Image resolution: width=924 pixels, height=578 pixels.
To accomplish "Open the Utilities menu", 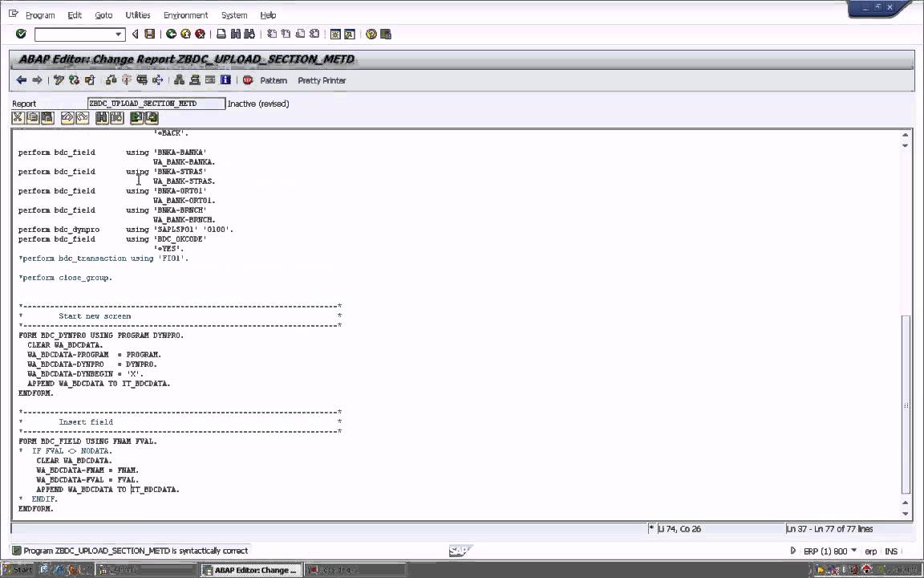I will [138, 15].
